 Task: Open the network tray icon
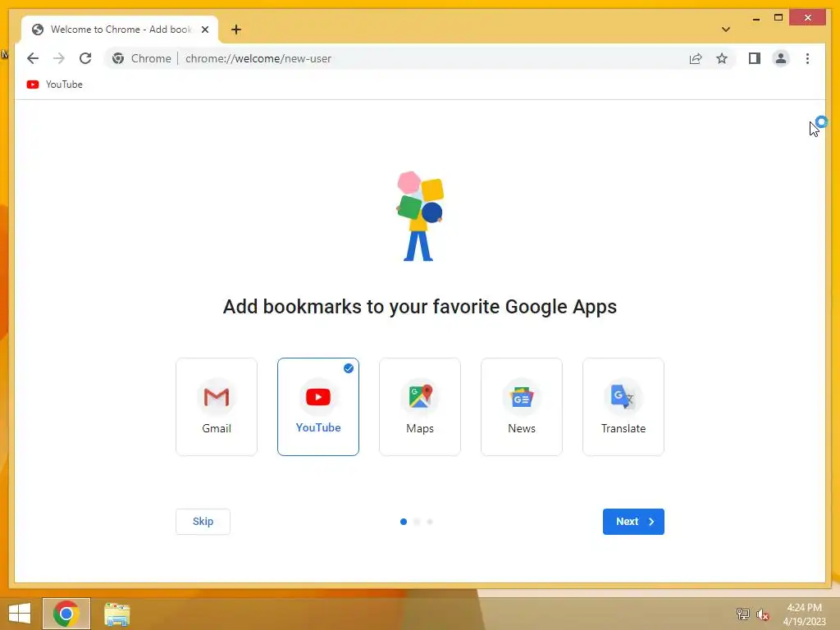click(742, 614)
